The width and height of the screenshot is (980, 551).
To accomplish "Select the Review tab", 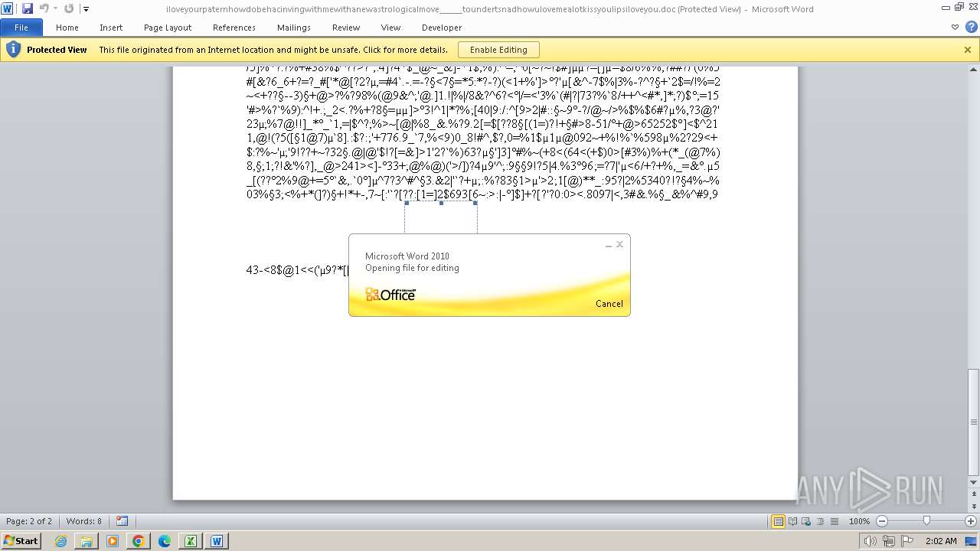I will click(x=346, y=28).
